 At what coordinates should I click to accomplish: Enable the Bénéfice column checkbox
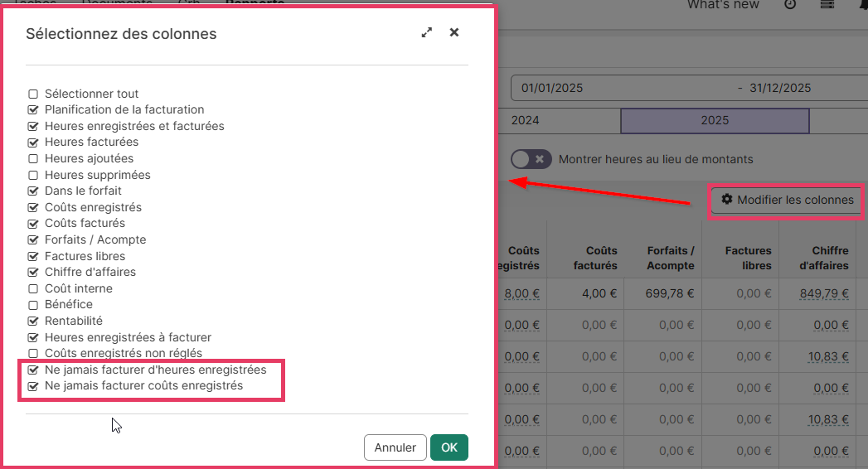(x=34, y=305)
